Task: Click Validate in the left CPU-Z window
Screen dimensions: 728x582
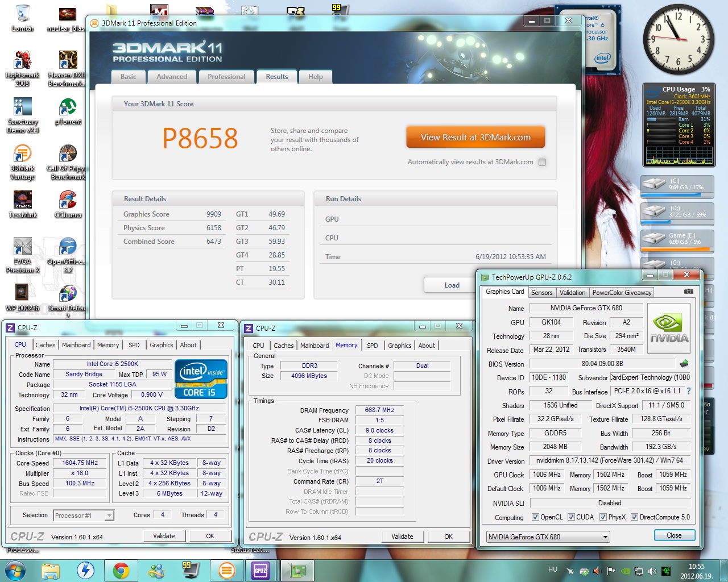Action: (164, 536)
